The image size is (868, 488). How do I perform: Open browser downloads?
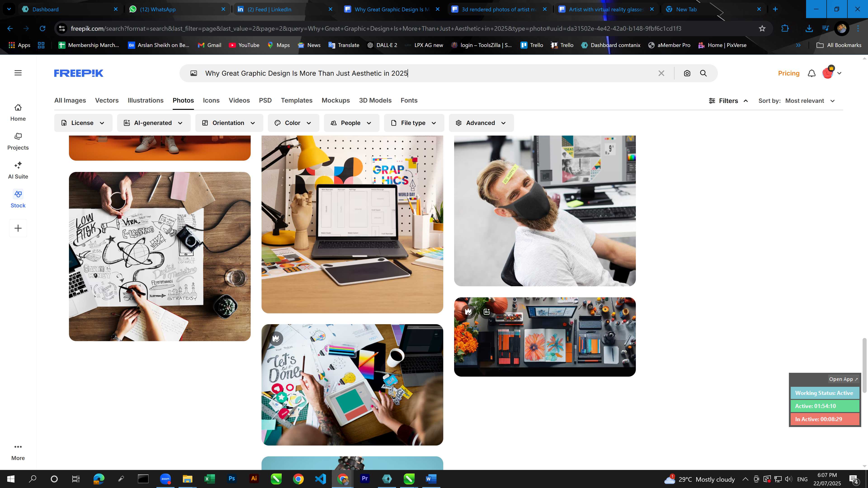(809, 29)
